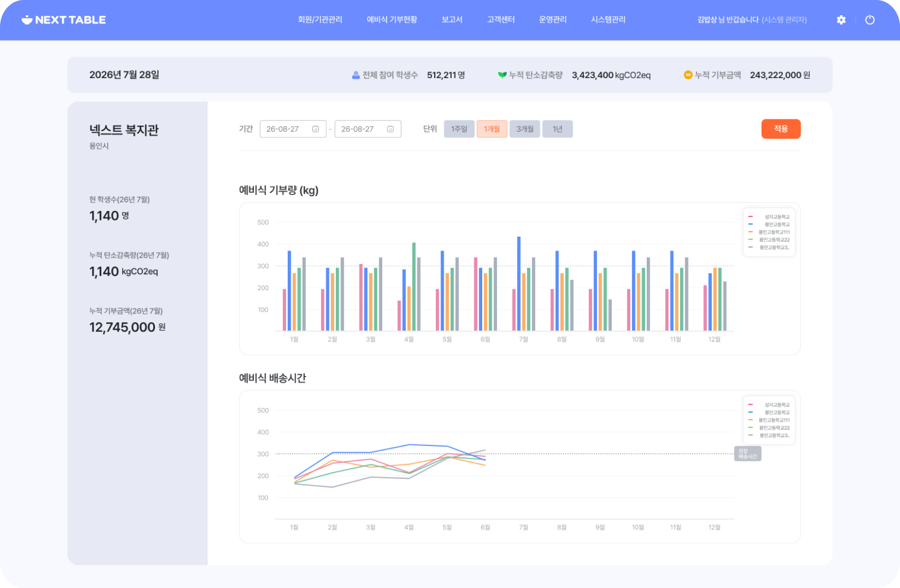Open calendar icon in end date field
This screenshot has height=588, width=900.
point(390,129)
